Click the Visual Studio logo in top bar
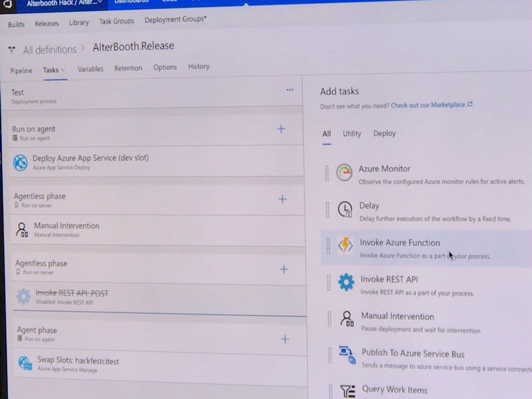This screenshot has width=532, height=399. 7,4
